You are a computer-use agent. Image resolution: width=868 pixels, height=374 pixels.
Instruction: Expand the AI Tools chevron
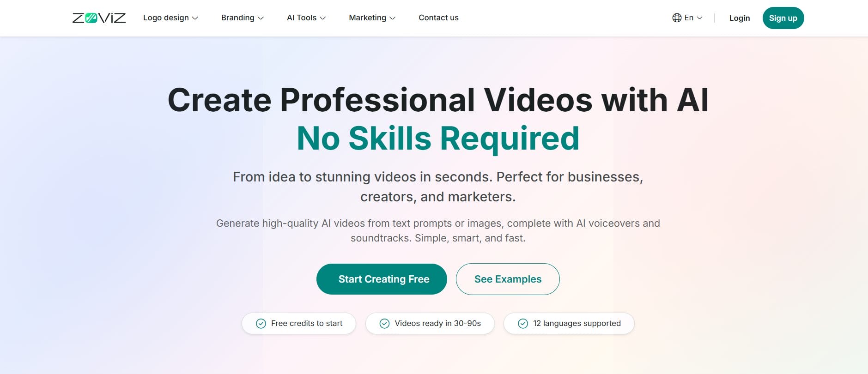[323, 18]
